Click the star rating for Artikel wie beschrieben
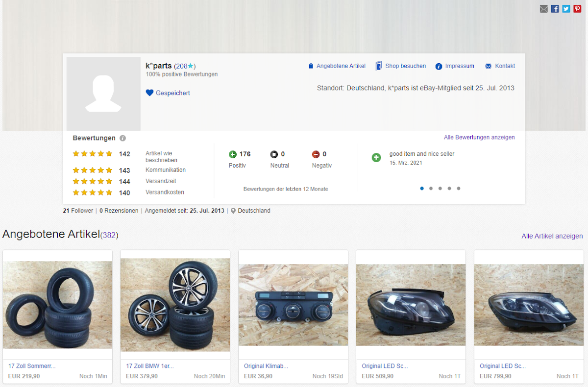The height and width of the screenshot is (387, 588). (x=93, y=154)
